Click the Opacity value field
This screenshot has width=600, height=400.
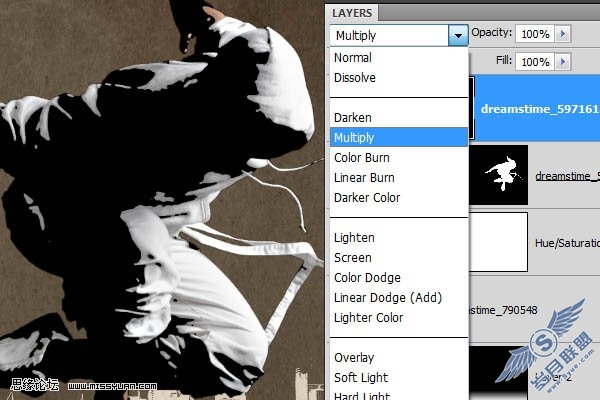(x=535, y=34)
